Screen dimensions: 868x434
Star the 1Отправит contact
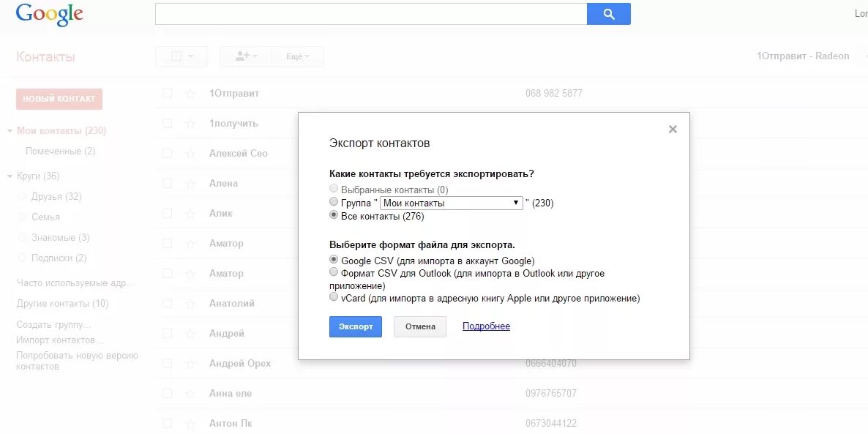[x=190, y=94]
